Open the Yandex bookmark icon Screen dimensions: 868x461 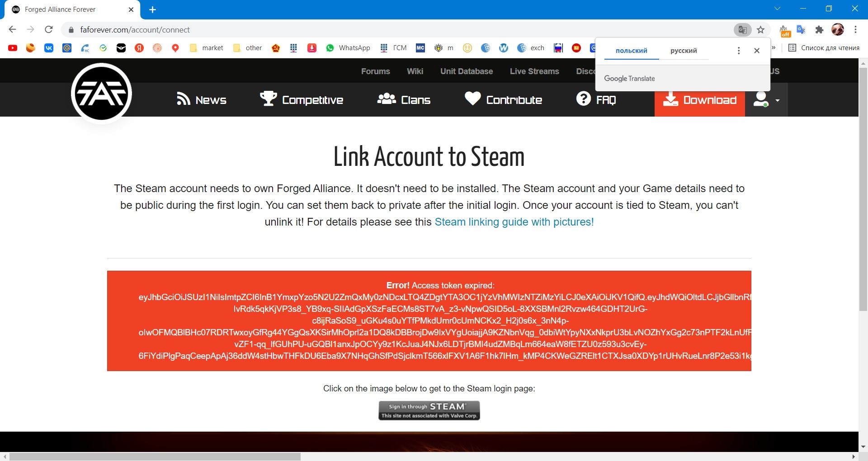(x=139, y=48)
